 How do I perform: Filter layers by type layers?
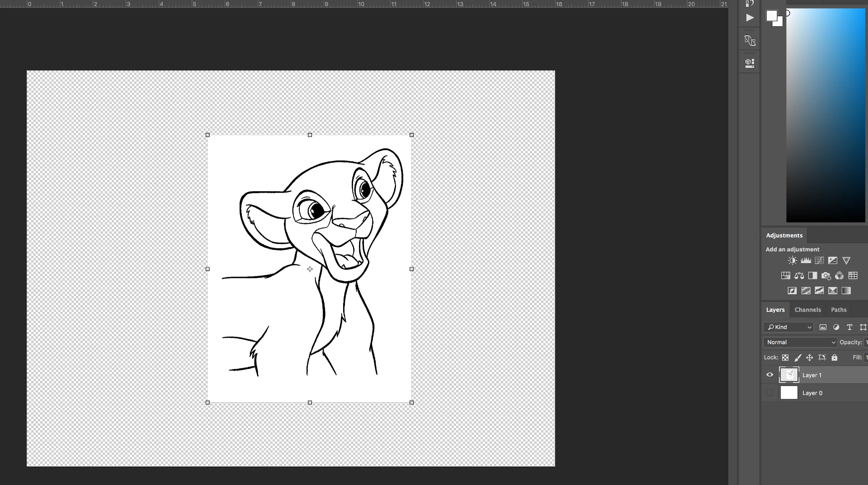point(849,327)
